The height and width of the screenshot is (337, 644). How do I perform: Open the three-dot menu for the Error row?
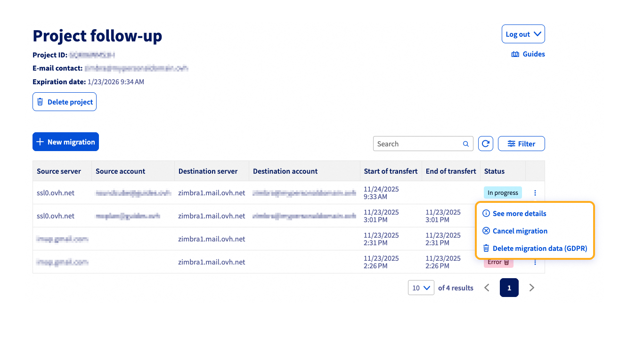click(x=535, y=262)
